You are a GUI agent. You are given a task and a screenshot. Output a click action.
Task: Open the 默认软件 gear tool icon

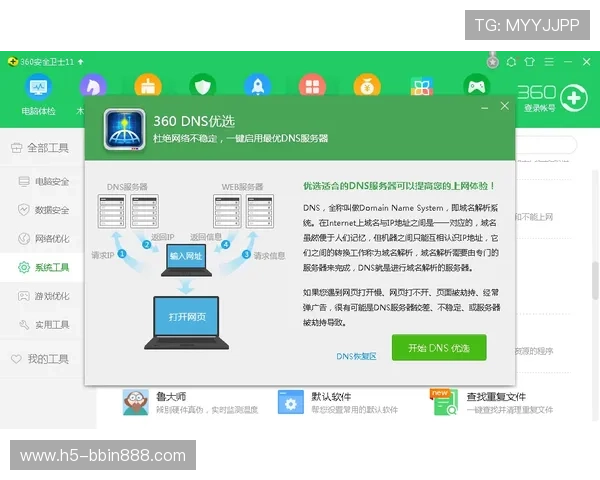click(291, 402)
